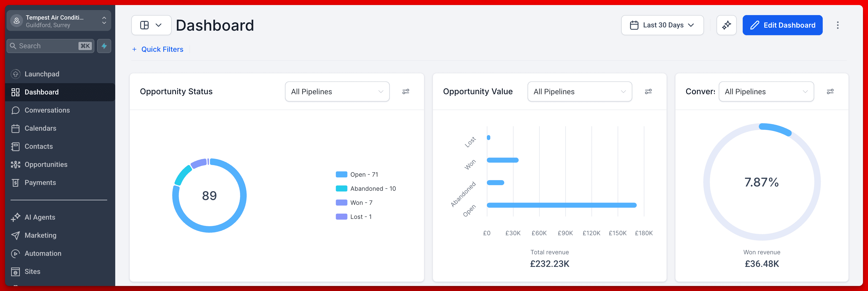The image size is (868, 291).
Task: Add Quick Filters link
Action: point(158,50)
